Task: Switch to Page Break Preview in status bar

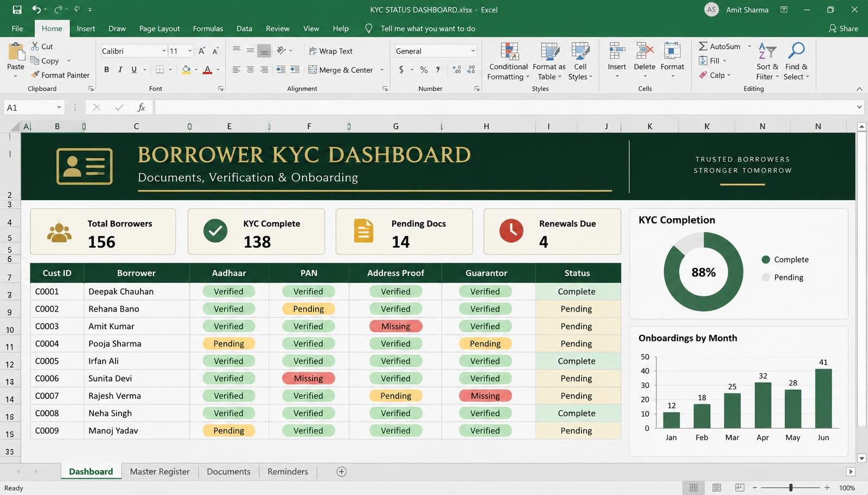Action: tap(739, 488)
